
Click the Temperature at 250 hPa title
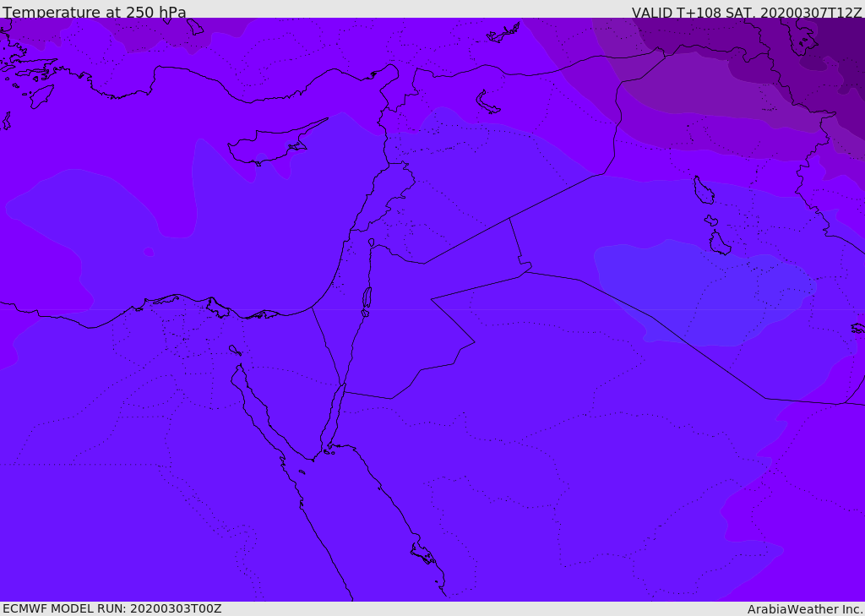[95, 13]
